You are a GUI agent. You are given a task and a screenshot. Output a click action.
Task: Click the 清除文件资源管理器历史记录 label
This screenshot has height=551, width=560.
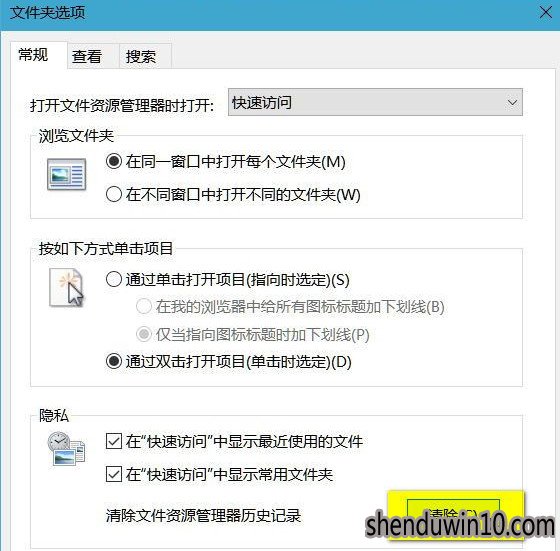tap(203, 515)
